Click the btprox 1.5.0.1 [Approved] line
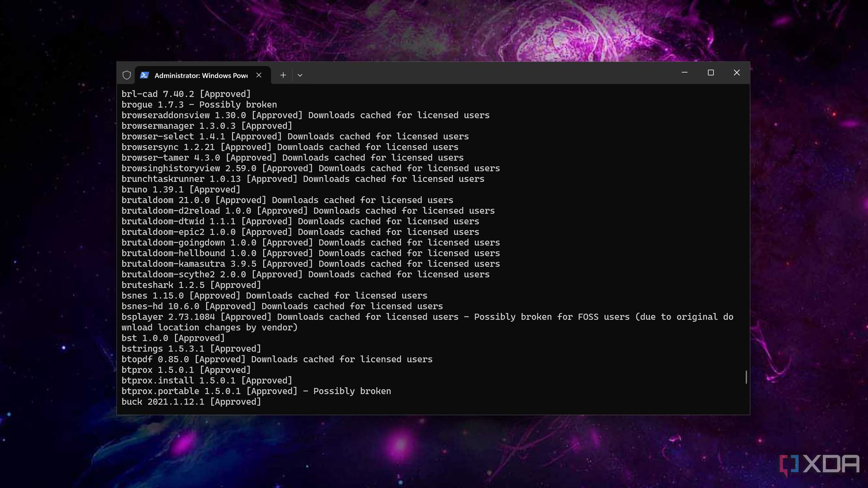This screenshot has height=488, width=868. [186, 370]
